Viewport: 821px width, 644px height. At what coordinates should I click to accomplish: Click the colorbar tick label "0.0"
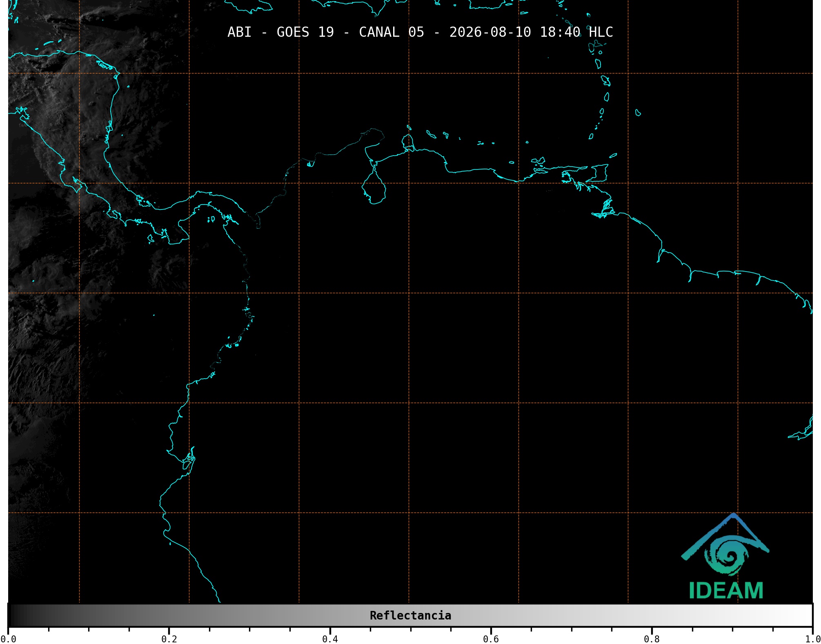[8, 639]
